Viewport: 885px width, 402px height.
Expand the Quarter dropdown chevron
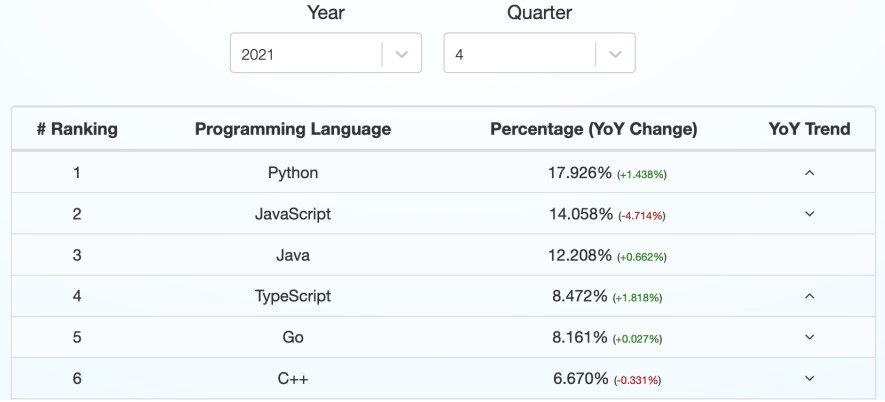pyautogui.click(x=615, y=54)
